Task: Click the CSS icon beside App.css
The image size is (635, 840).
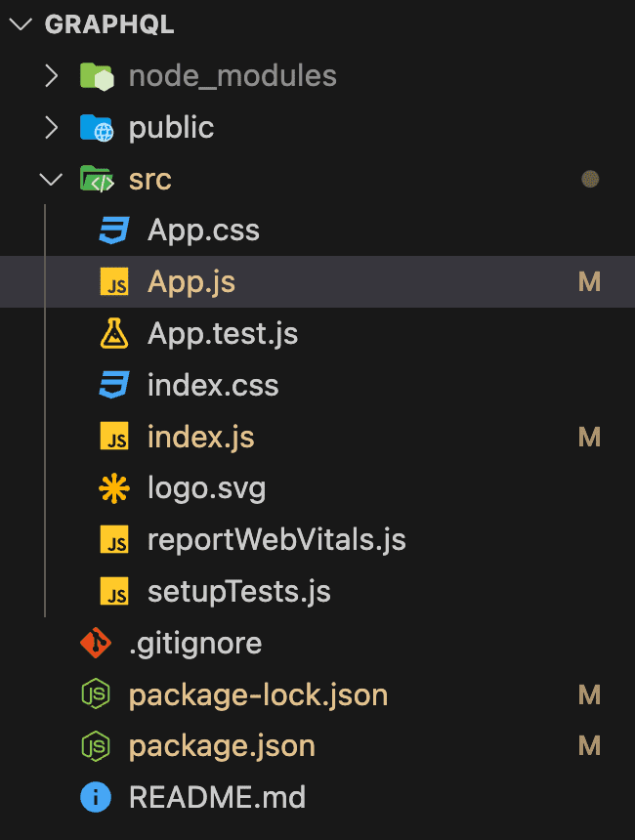Action: point(115,231)
